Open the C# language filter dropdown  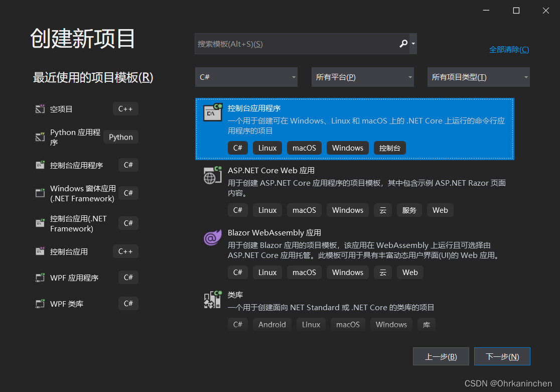coord(246,77)
